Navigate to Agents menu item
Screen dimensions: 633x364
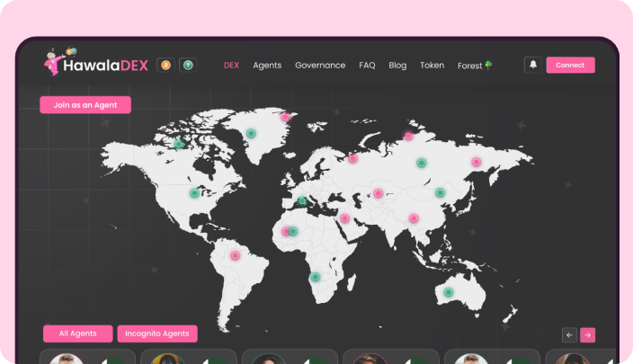(x=267, y=66)
